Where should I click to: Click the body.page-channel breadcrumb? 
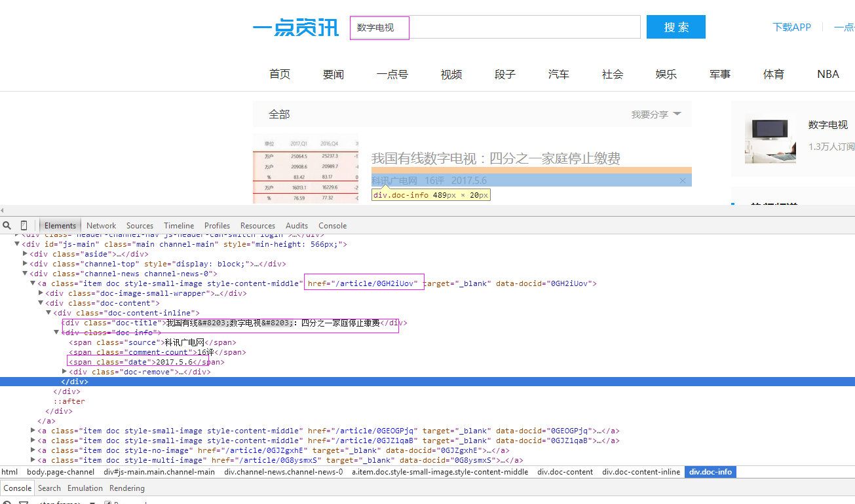point(61,472)
